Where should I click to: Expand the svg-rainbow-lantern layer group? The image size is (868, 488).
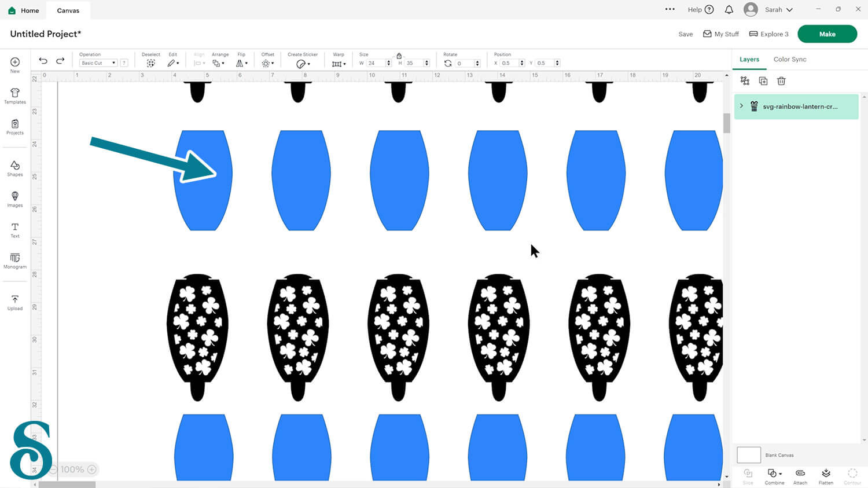[741, 106]
